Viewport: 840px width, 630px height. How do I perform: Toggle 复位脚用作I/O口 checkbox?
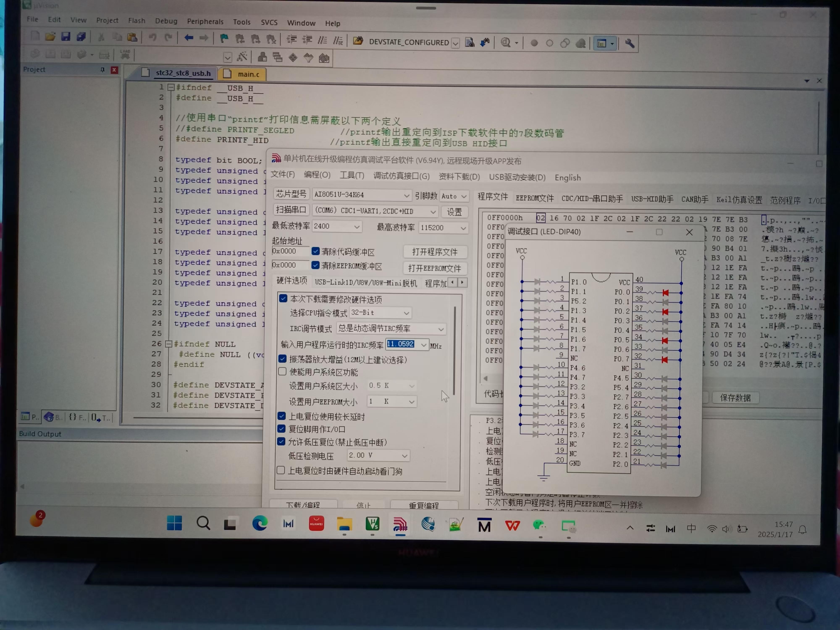(x=281, y=429)
